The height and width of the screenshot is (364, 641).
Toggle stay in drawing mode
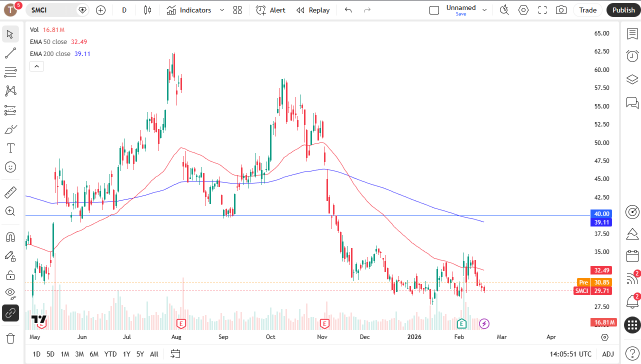(10, 256)
